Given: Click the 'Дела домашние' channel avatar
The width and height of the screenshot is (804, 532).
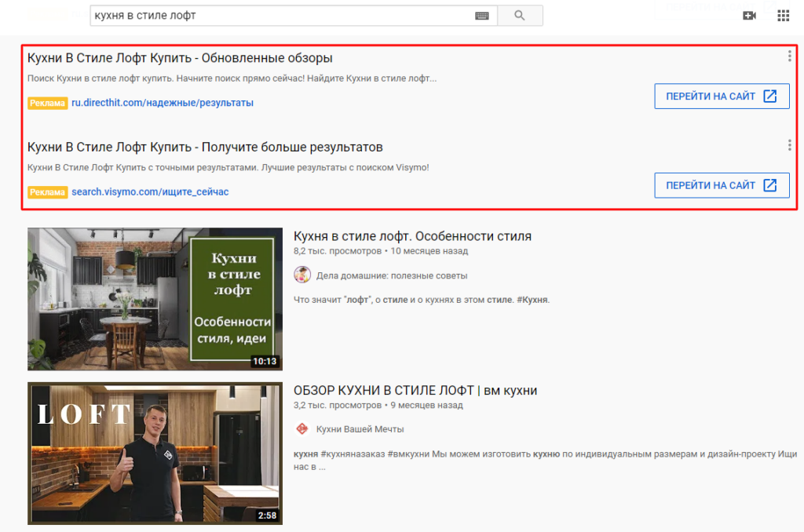Looking at the screenshot, I should [301, 275].
